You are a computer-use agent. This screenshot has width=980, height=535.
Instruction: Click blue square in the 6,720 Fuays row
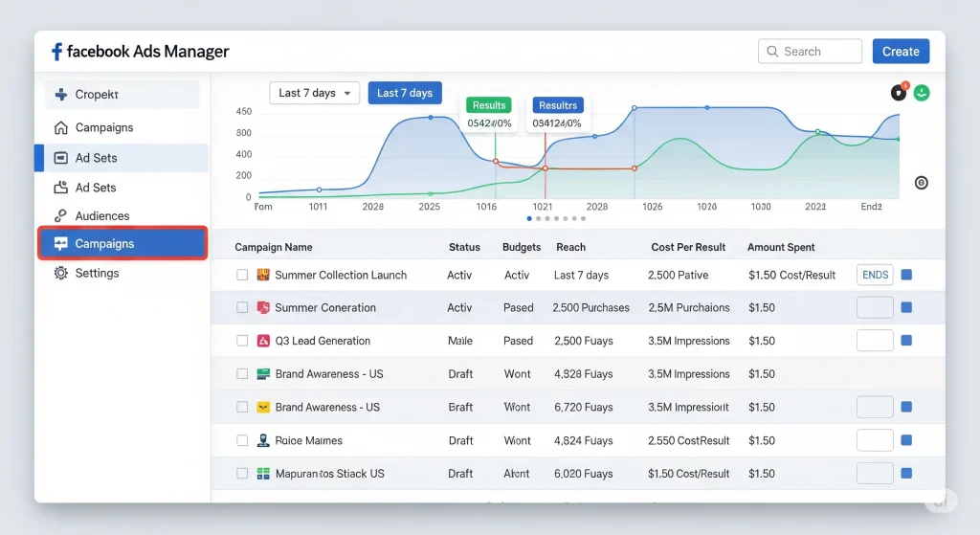[x=906, y=407]
